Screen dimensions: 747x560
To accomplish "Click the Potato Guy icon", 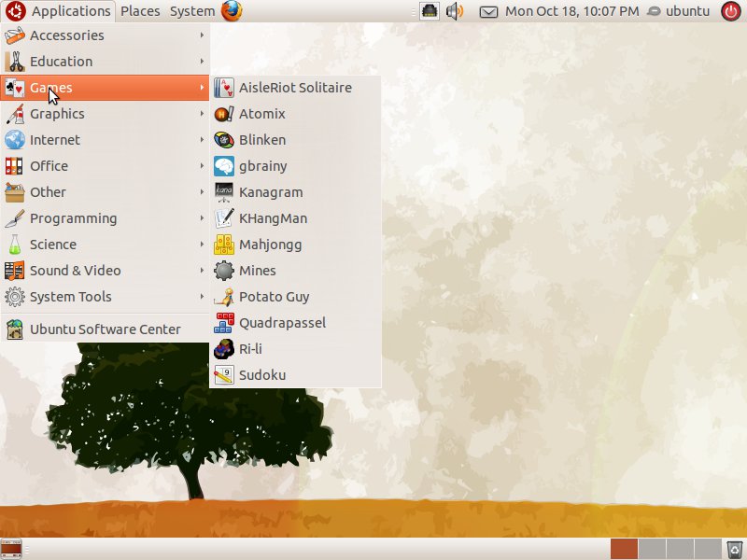I will tap(224, 297).
